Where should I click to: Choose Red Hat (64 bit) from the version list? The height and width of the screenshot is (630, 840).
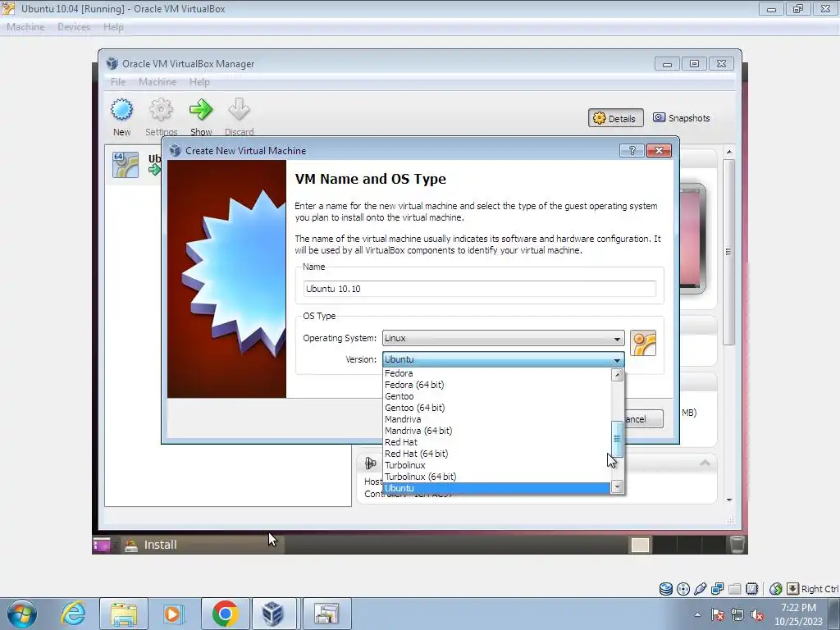[x=496, y=454]
